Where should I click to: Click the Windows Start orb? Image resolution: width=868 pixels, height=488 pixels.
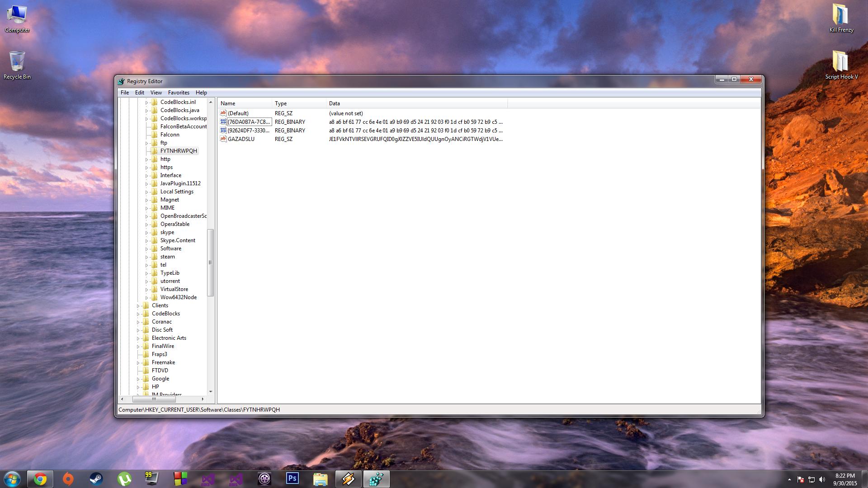coord(12,479)
